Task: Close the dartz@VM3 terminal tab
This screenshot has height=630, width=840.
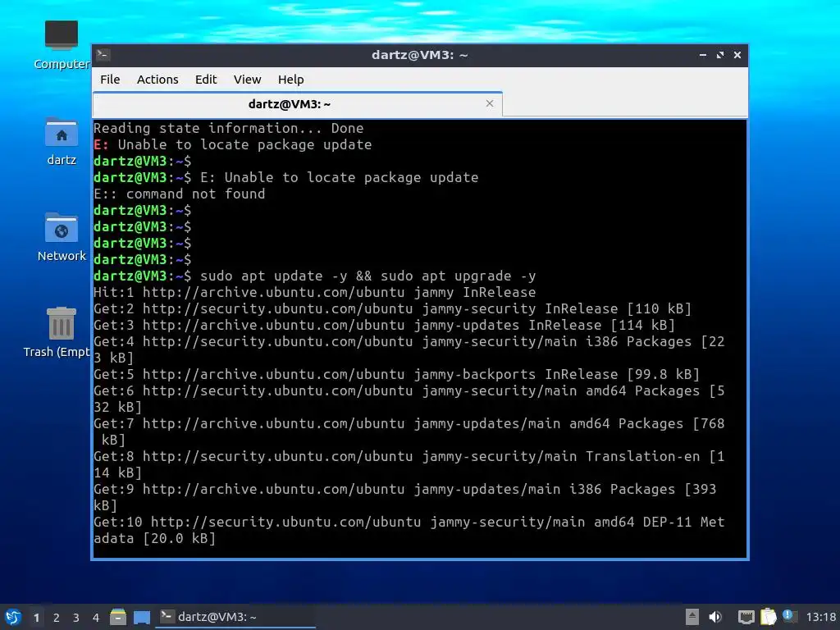Action: (x=490, y=103)
